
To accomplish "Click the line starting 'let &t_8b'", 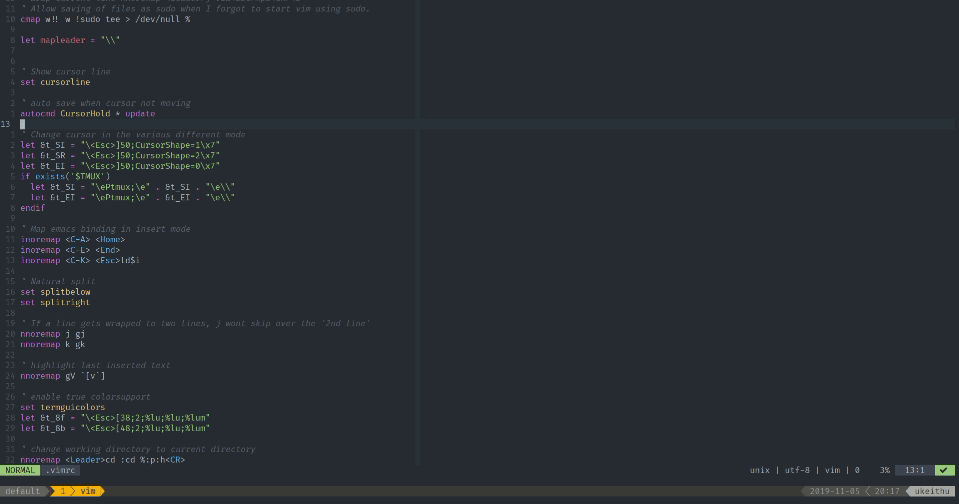I will tap(115, 428).
